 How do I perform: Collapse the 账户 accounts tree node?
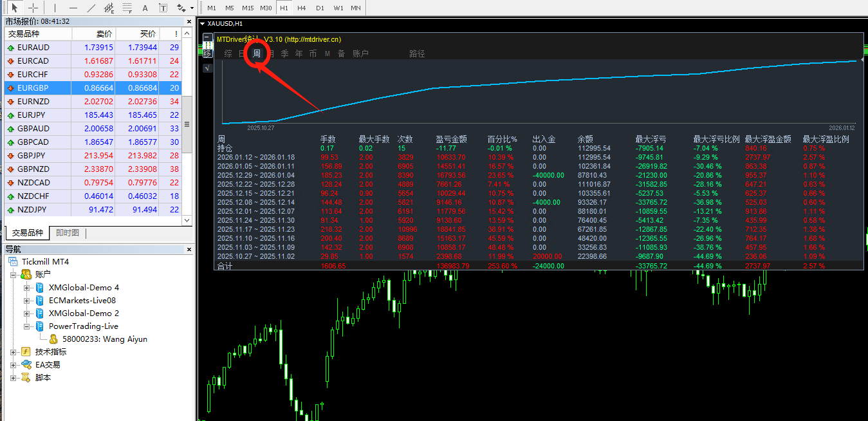pyautogui.click(x=14, y=275)
